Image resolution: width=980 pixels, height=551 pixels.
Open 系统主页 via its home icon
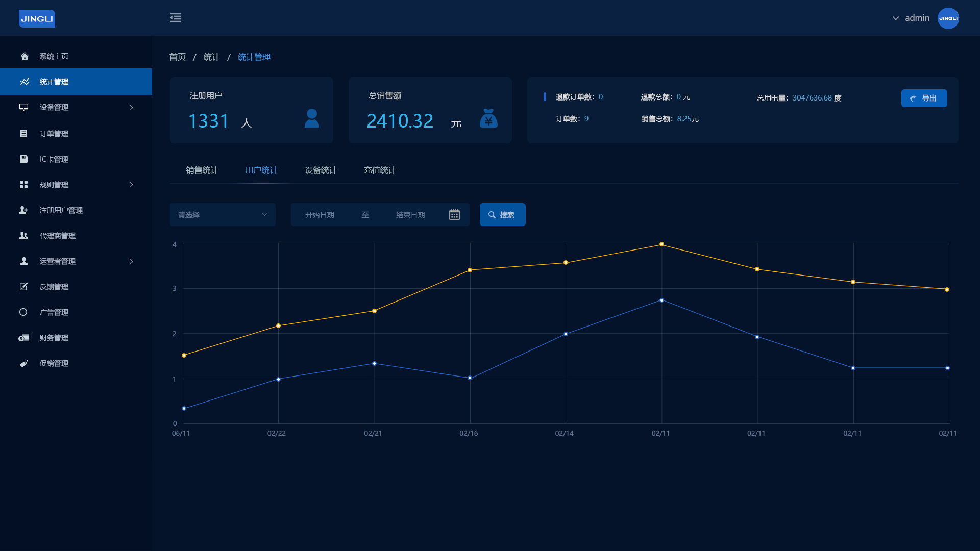click(x=24, y=56)
